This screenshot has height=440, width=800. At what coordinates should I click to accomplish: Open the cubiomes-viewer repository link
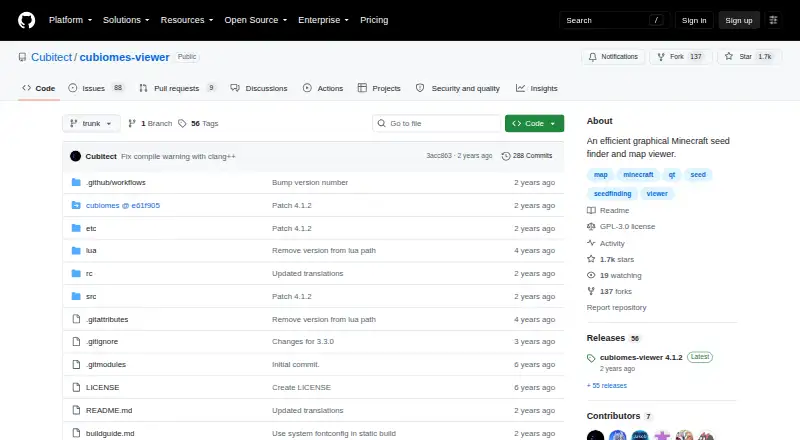[124, 57]
